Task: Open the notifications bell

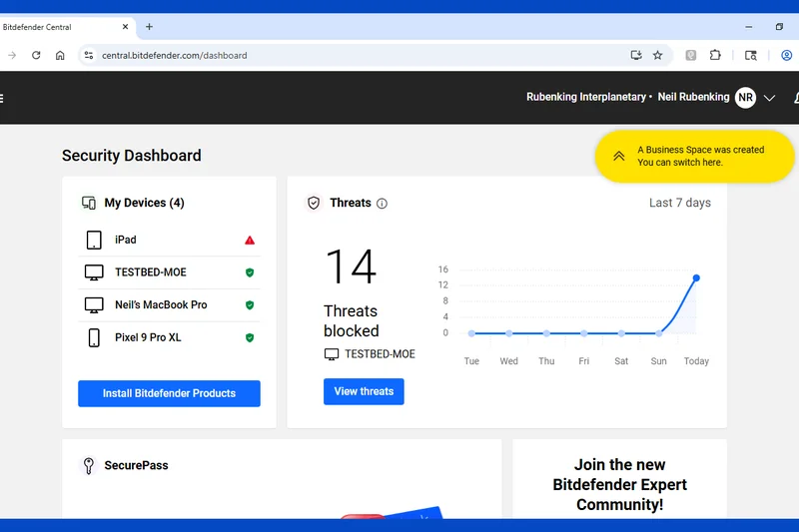Action: point(796,98)
